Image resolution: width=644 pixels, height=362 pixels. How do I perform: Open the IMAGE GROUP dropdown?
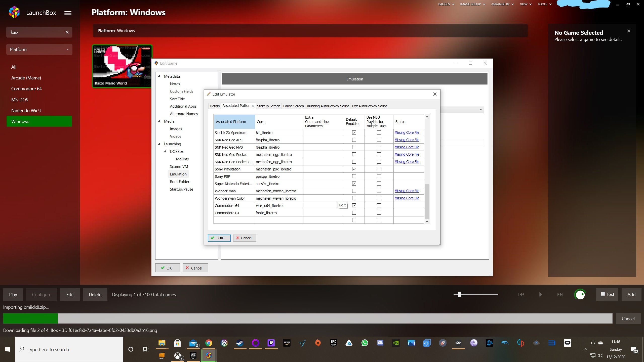pos(472,4)
